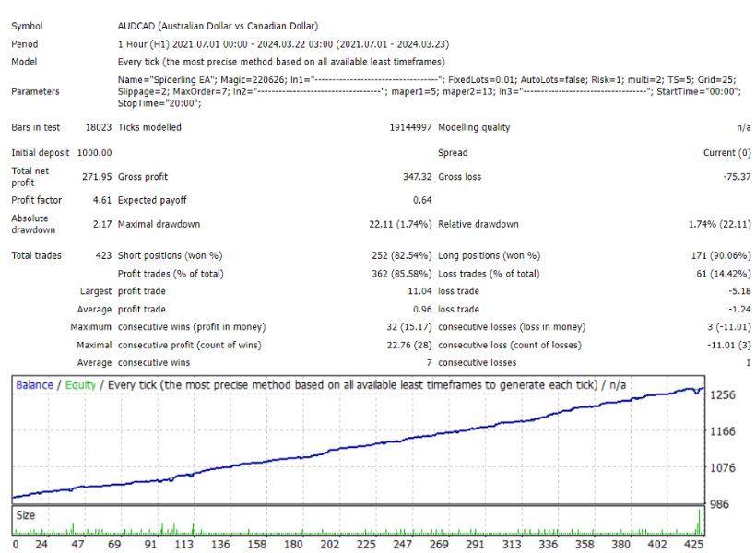Click the 1256 axis label on chart

click(723, 394)
